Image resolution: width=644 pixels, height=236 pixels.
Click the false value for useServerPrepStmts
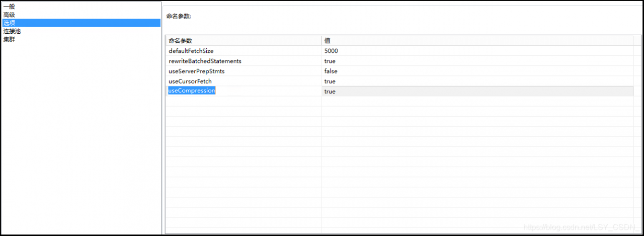(x=331, y=71)
